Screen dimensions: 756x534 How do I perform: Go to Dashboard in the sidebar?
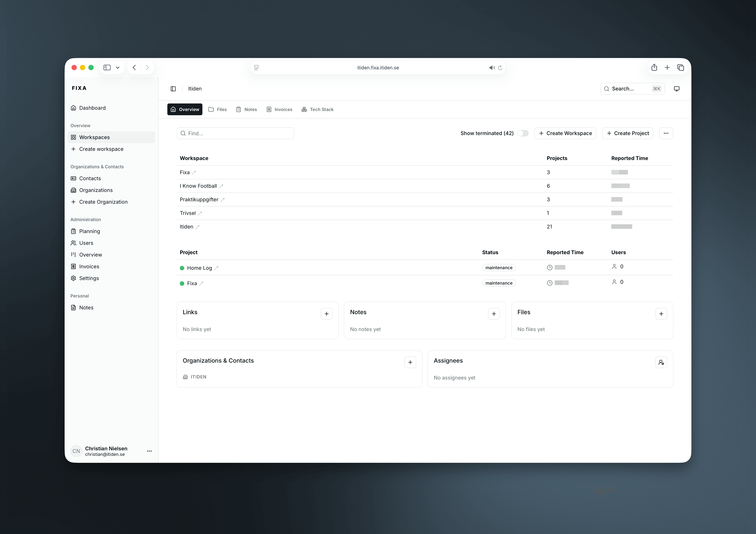111,108
